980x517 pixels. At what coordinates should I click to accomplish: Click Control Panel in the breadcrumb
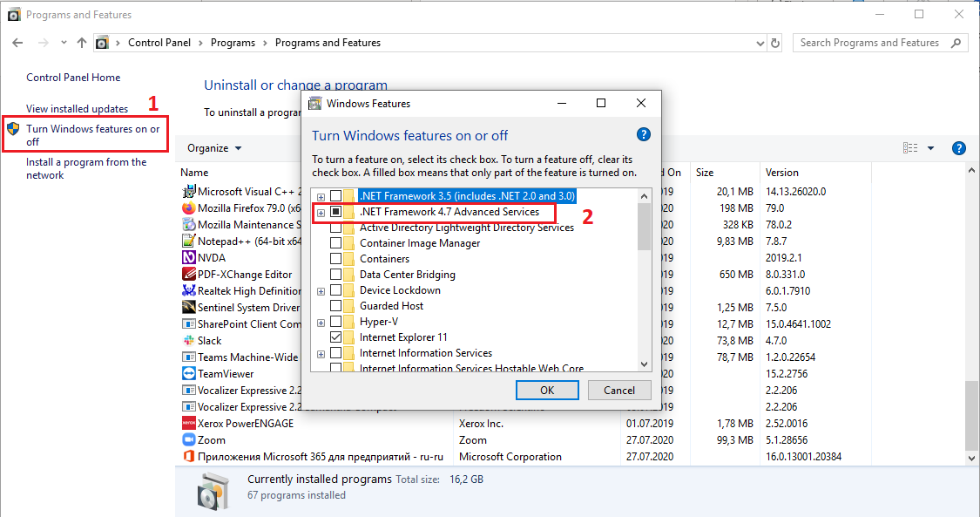click(x=159, y=43)
